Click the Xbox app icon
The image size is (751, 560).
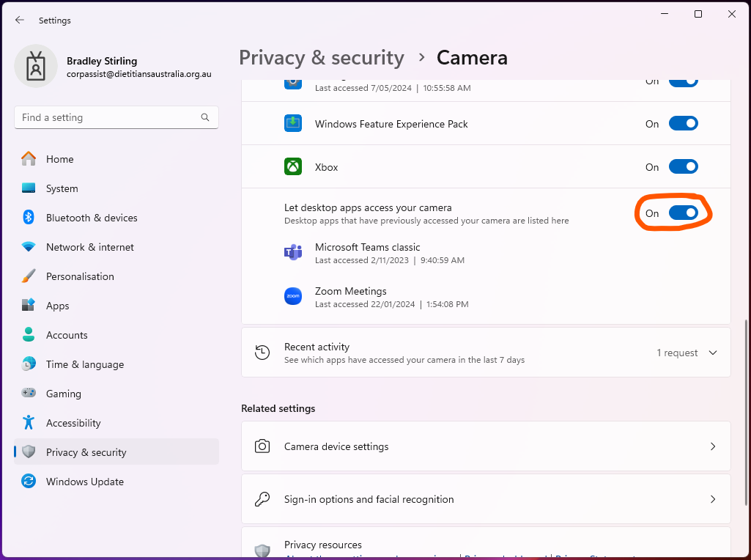[x=292, y=166]
